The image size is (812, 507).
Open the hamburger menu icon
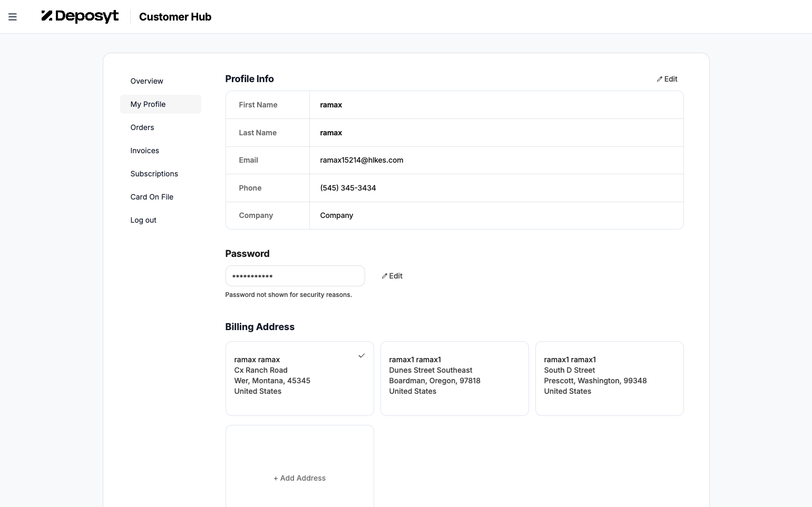pyautogui.click(x=13, y=17)
